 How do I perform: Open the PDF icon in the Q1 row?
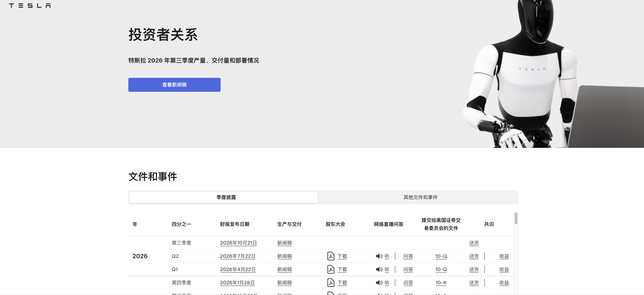pyautogui.click(x=331, y=269)
